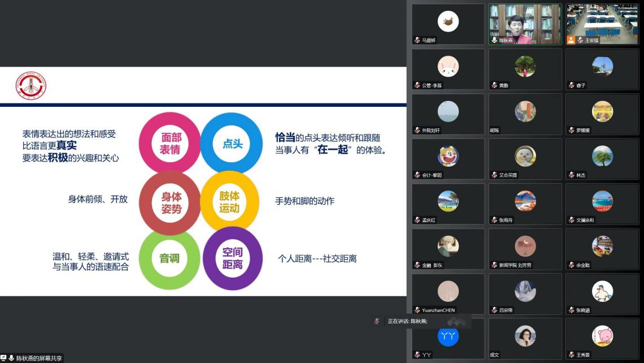Click the blue YY avatar tile
This screenshot has height=363, width=644.
pos(448,336)
